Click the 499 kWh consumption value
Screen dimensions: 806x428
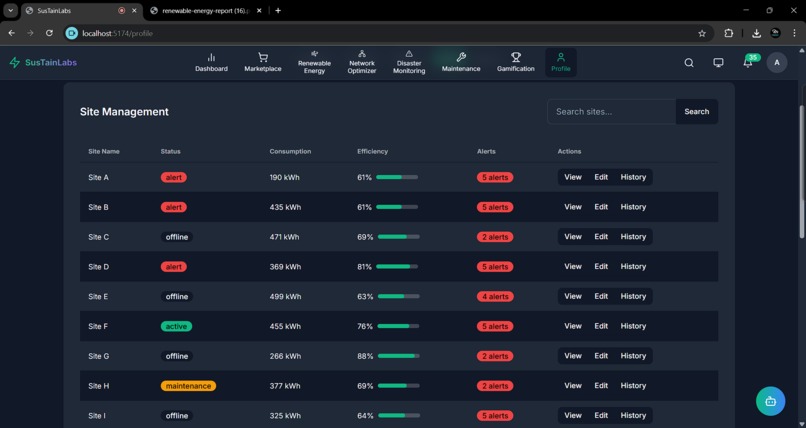click(285, 296)
